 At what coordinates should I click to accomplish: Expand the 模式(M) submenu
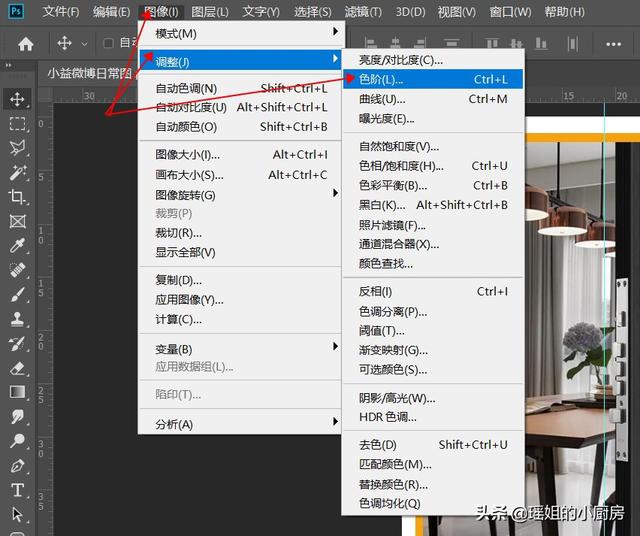(x=241, y=33)
